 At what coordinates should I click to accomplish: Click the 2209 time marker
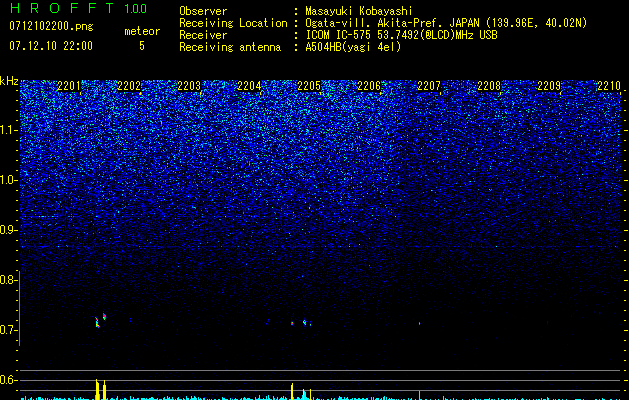[549, 86]
